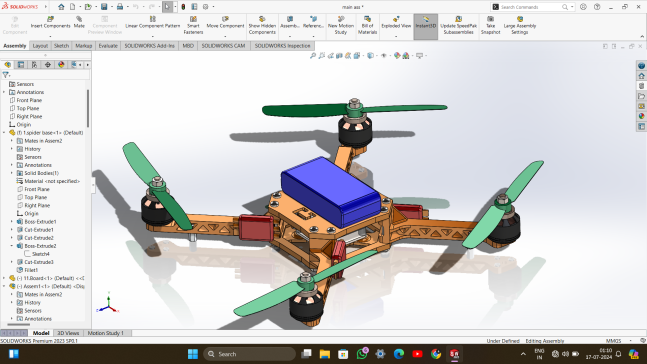Create a new document with the New icon
This screenshot has width=647, height=364.
[x=72, y=7]
